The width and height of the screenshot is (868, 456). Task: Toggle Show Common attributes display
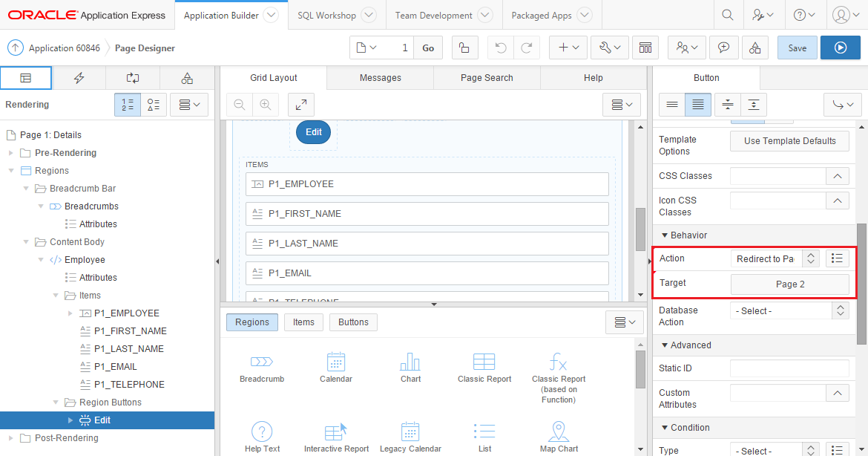click(672, 104)
